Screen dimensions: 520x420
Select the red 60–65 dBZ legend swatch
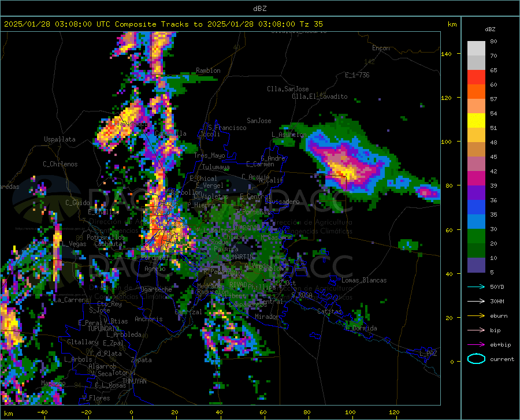[476, 77]
